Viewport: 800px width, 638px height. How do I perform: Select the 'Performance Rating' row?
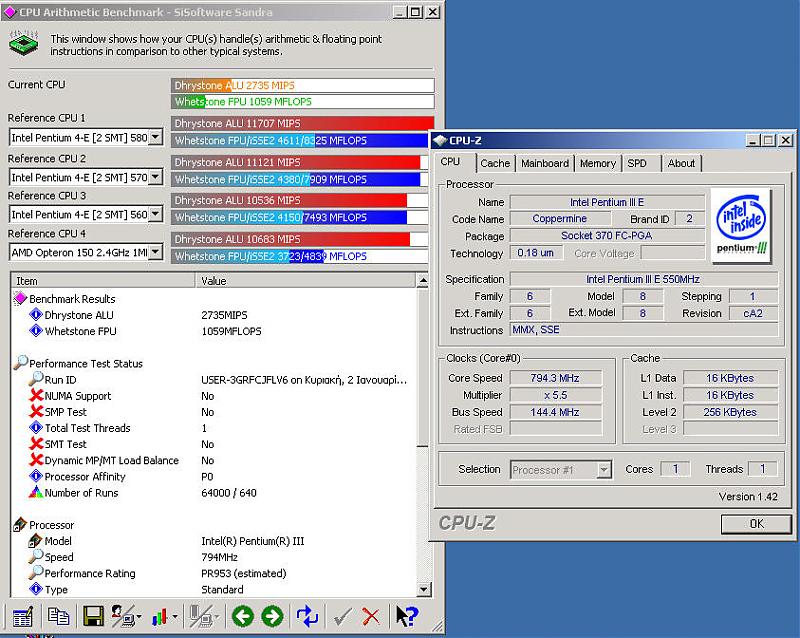pyautogui.click(x=214, y=573)
